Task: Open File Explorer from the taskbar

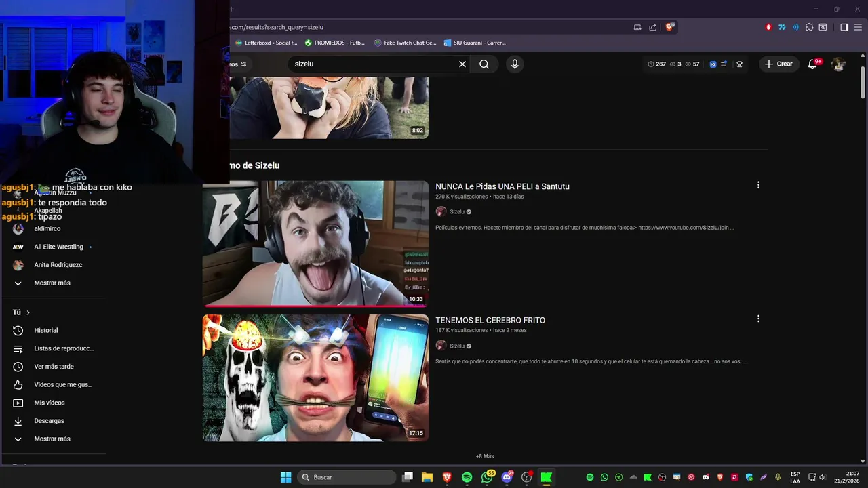Action: (x=427, y=477)
